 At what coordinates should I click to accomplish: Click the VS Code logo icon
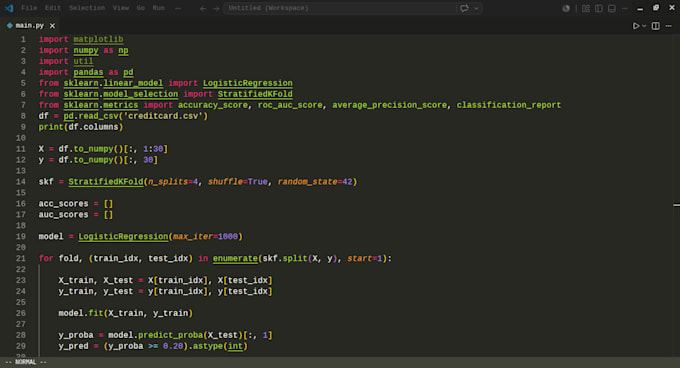pos(9,8)
